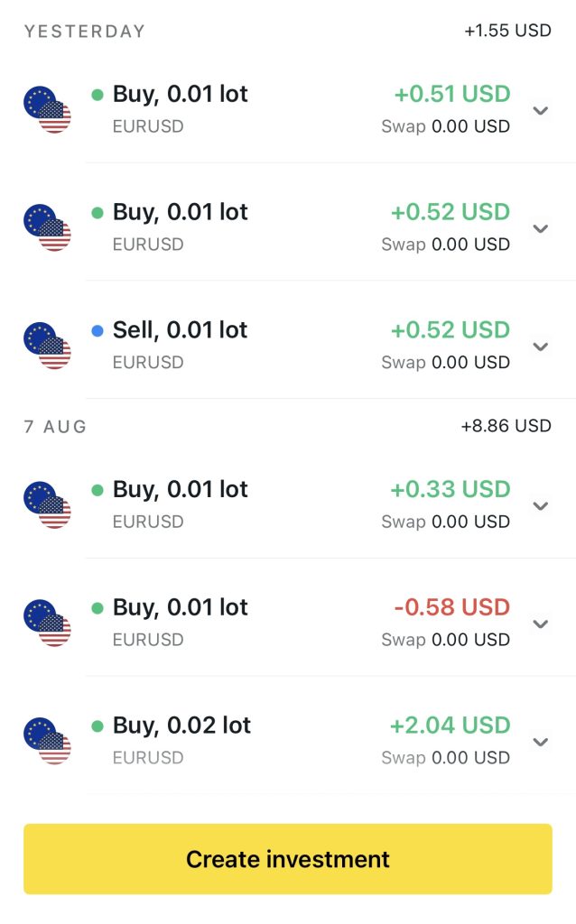Click blue status dot beside Sell, 0.01 lot

tap(98, 331)
